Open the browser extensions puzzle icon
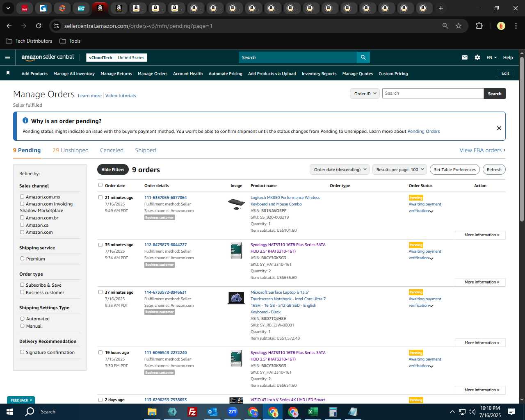Image resolution: width=525 pixels, height=420 pixels. tap(479, 26)
